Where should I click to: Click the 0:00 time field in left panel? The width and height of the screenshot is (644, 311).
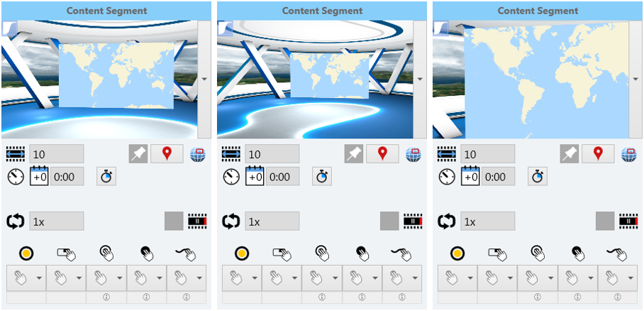pyautogui.click(x=67, y=177)
